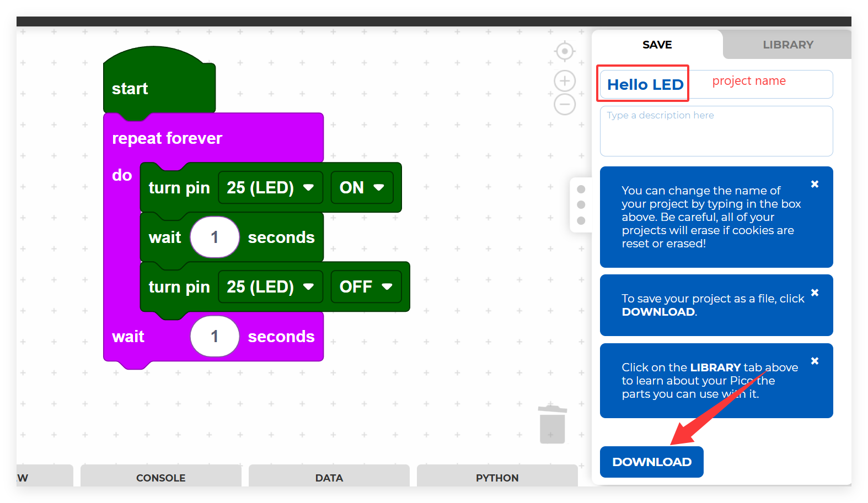Center the workspace with the crosshair icon
The height and width of the screenshot is (503, 868).
(564, 51)
